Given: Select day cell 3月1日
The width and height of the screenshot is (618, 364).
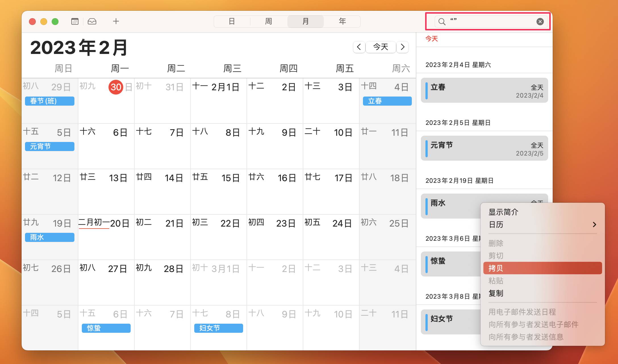Looking at the screenshot, I should pos(219,283).
